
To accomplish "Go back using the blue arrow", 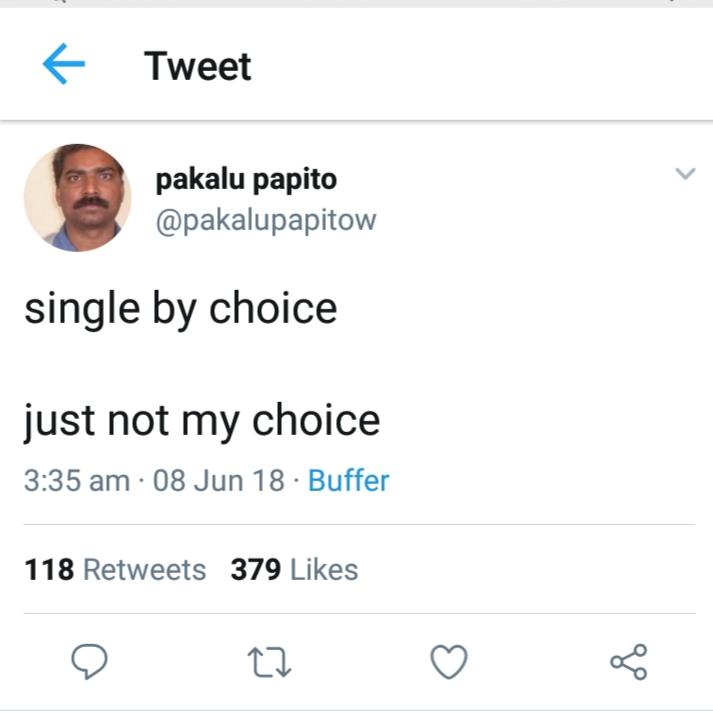I will coord(63,66).
